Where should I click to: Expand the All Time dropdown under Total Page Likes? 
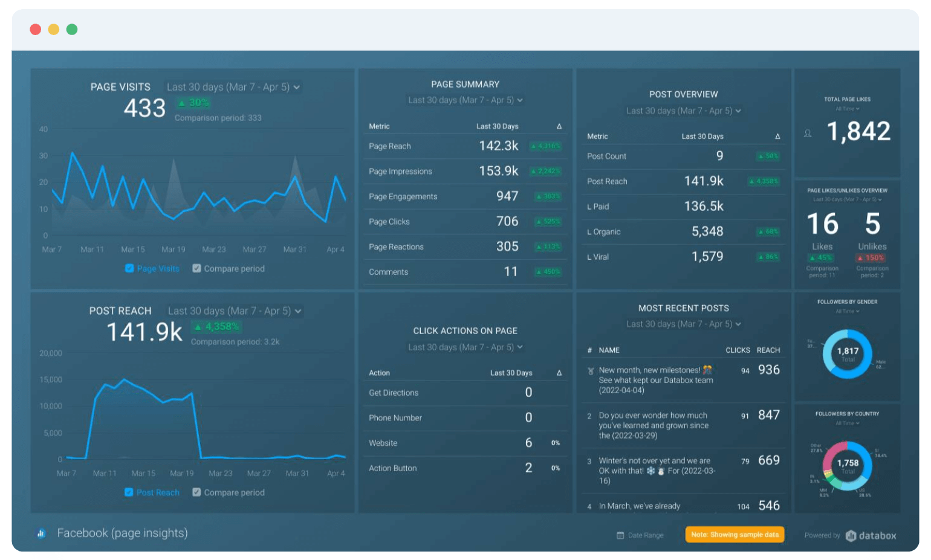pyautogui.click(x=847, y=108)
